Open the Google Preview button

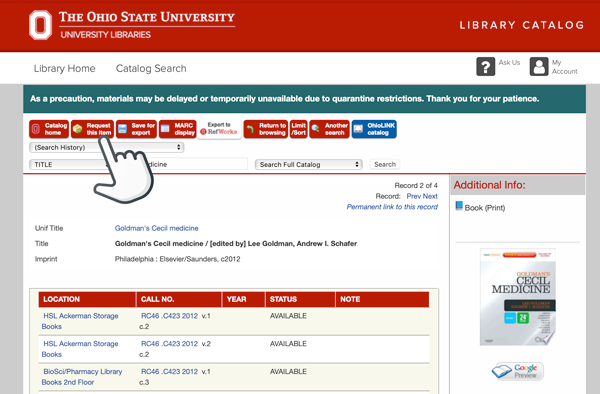518,371
